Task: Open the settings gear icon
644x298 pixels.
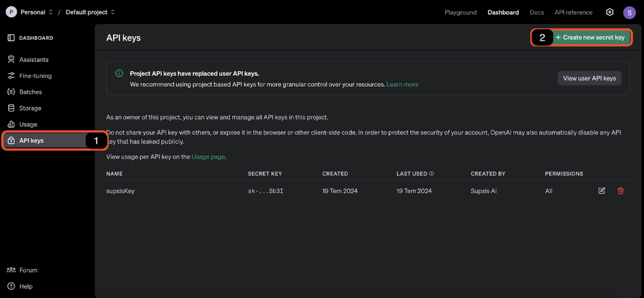Action: click(610, 12)
